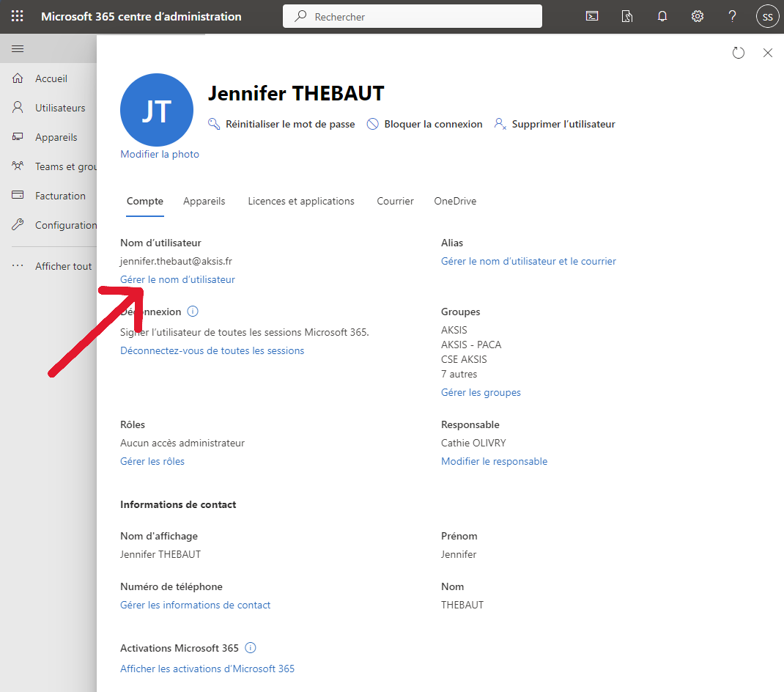Refresh the user details panel
The height and width of the screenshot is (692, 784).
click(739, 53)
